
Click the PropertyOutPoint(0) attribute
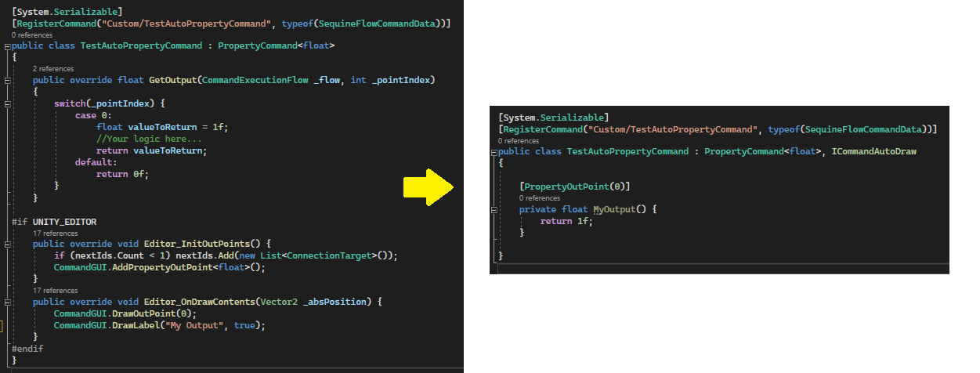tap(575, 186)
